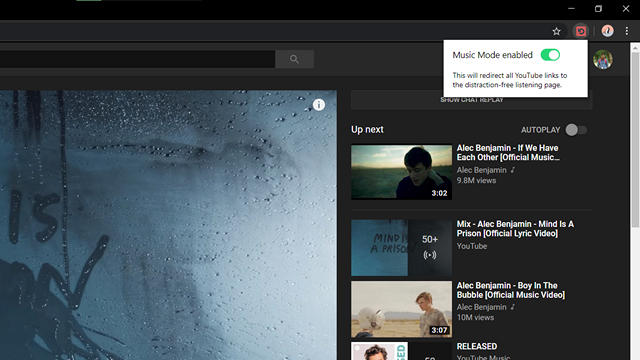Click the Music Mode description text
The width and height of the screenshot is (640, 360).
click(x=509, y=80)
